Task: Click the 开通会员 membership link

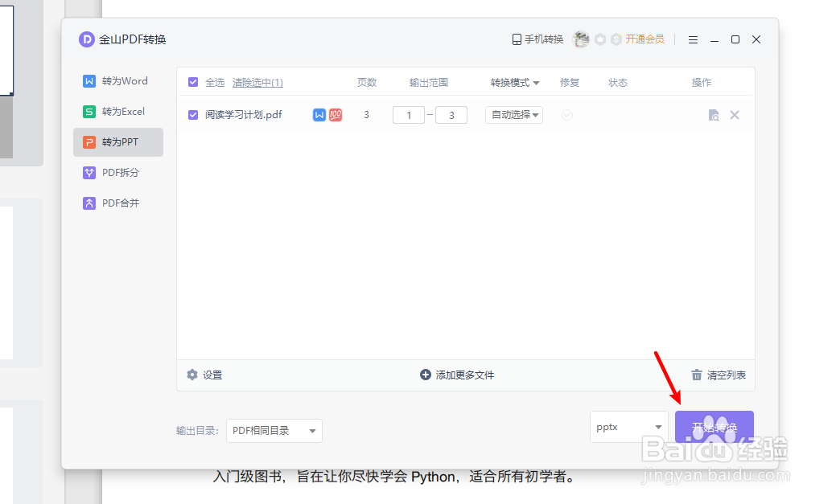Action: coord(645,39)
